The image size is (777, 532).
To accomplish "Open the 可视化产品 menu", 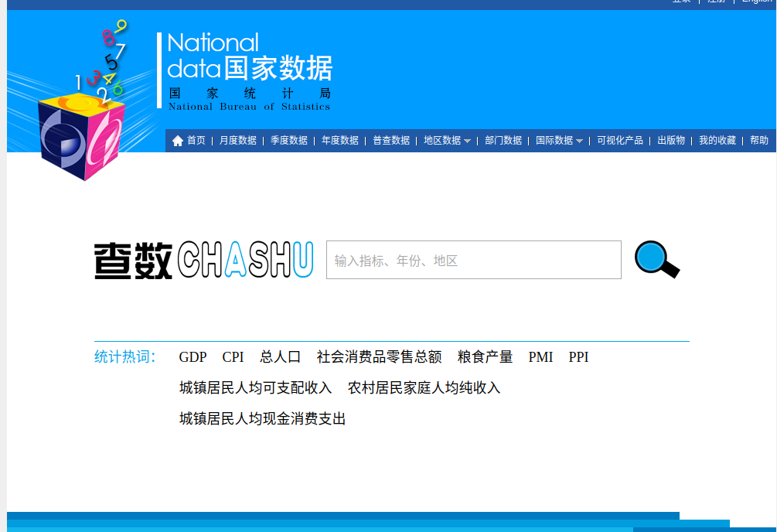I will coord(619,140).
